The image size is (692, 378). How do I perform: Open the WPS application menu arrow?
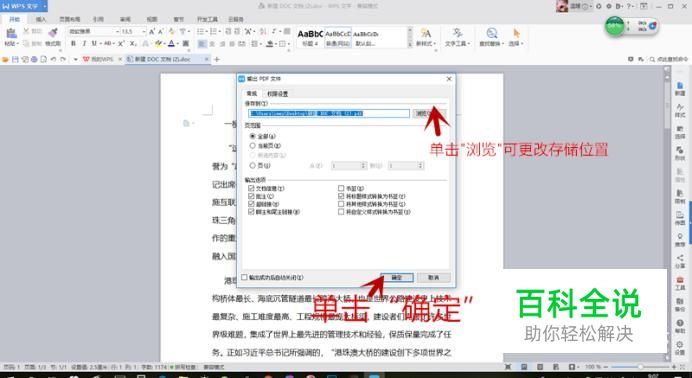(x=45, y=6)
